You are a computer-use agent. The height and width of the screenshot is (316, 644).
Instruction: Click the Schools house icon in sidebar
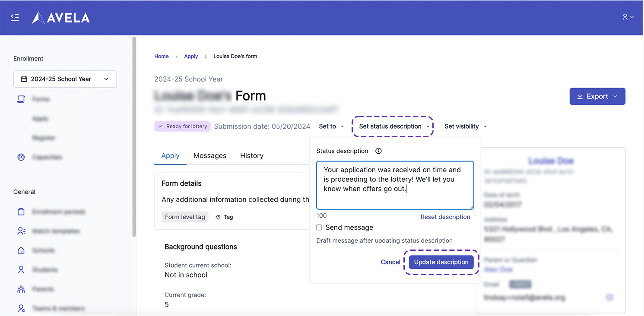(x=21, y=250)
